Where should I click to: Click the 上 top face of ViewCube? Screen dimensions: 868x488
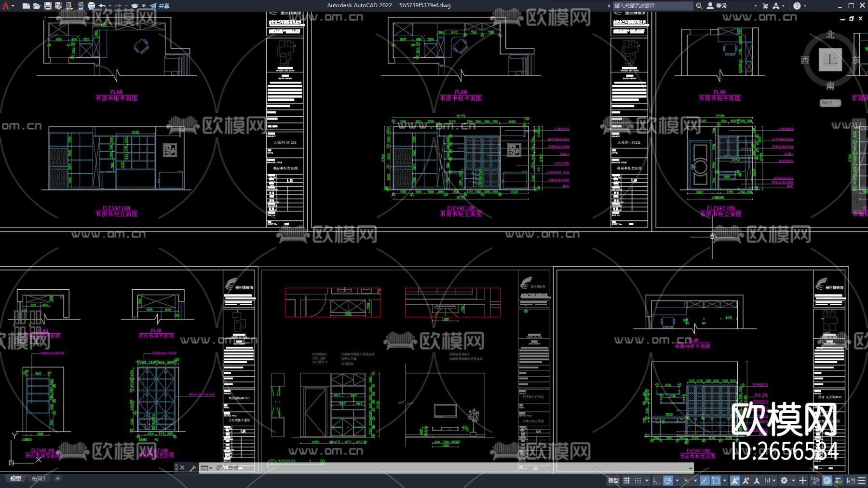830,60
